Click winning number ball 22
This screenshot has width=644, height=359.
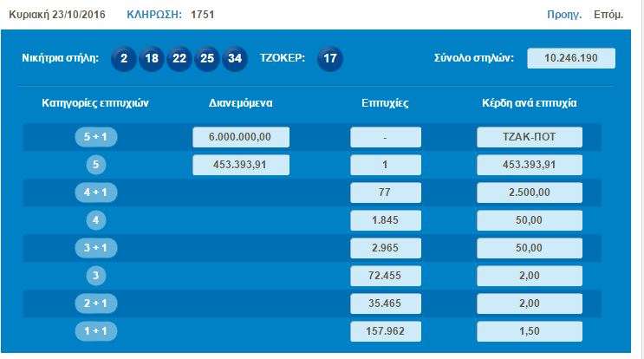(180, 59)
